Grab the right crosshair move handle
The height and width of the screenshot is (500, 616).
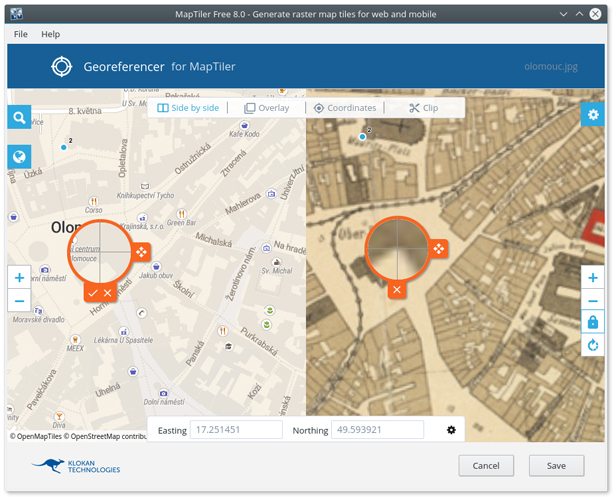(438, 249)
